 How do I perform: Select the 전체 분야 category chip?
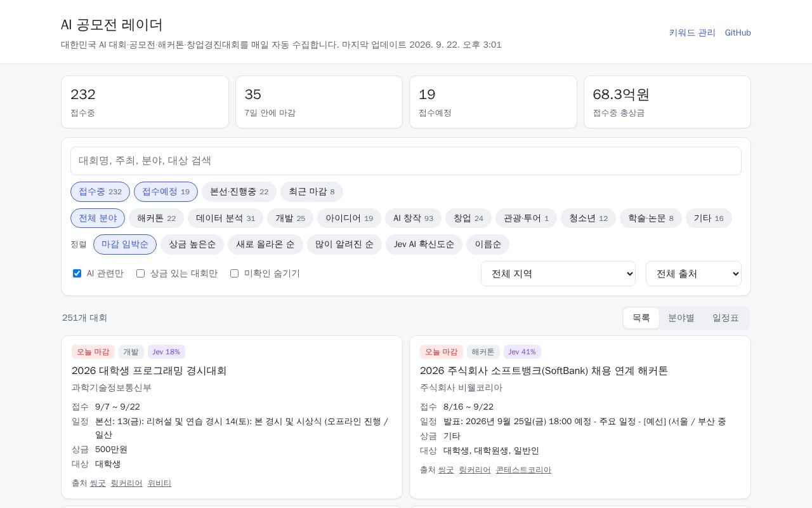(98, 218)
